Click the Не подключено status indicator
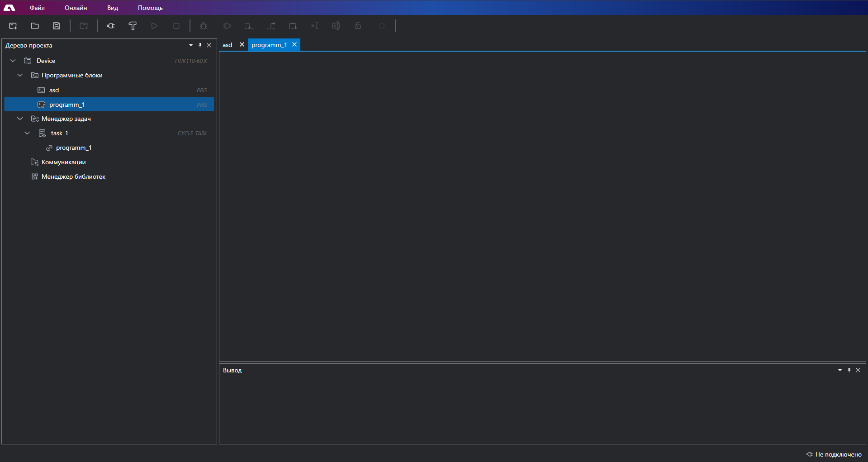Screen dimensions: 868x462 (x=834, y=454)
